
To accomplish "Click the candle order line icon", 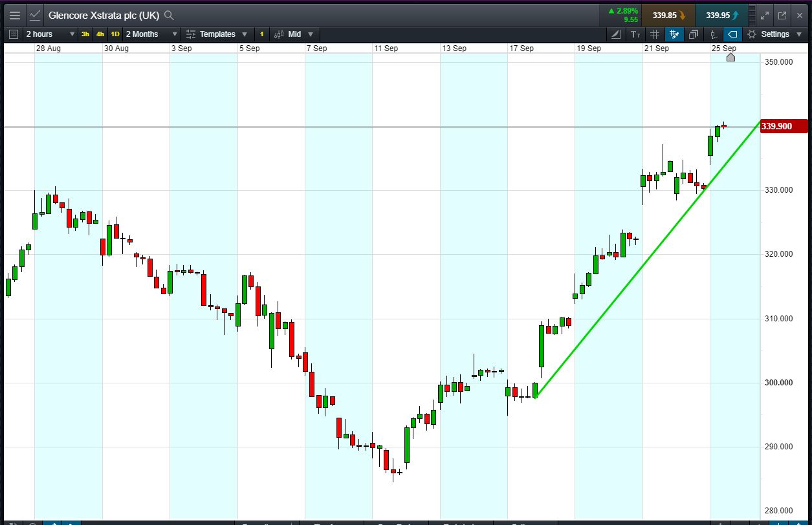I will coord(713,34).
